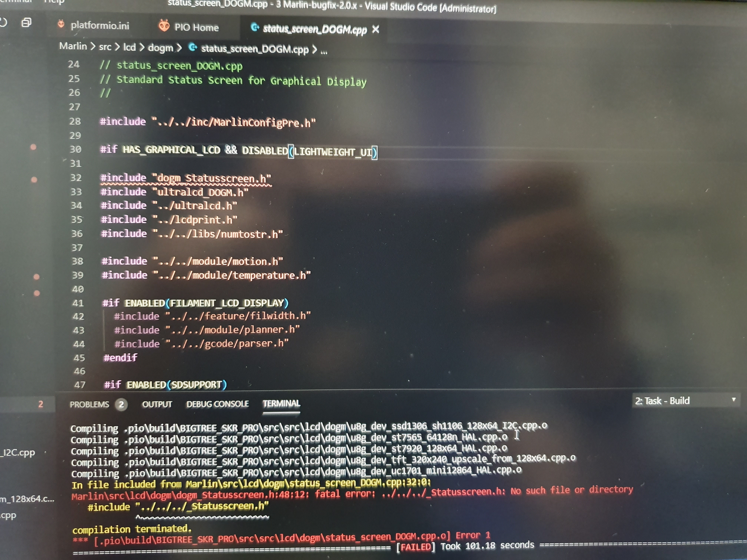Click line number 32 in the gutter

(x=76, y=178)
